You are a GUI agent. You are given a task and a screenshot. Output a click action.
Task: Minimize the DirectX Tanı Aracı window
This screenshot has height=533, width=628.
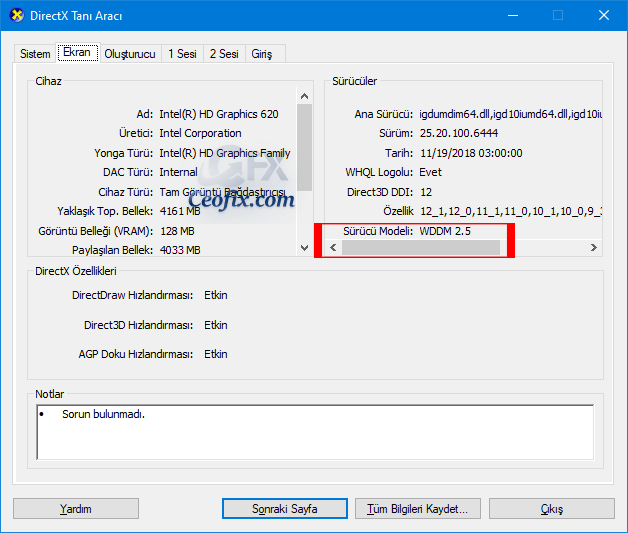click(x=513, y=16)
